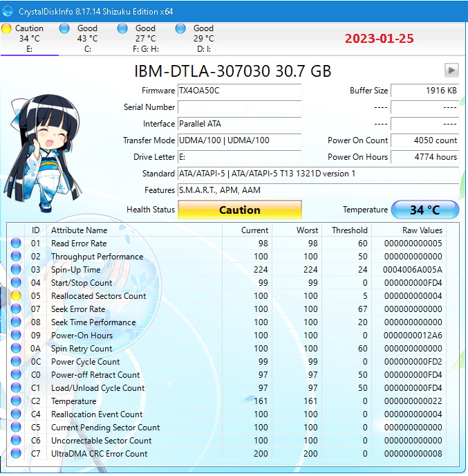This screenshot has width=468, height=476.
Task: Select the UltraDMA CRC Error Count name
Action: [x=99, y=454]
